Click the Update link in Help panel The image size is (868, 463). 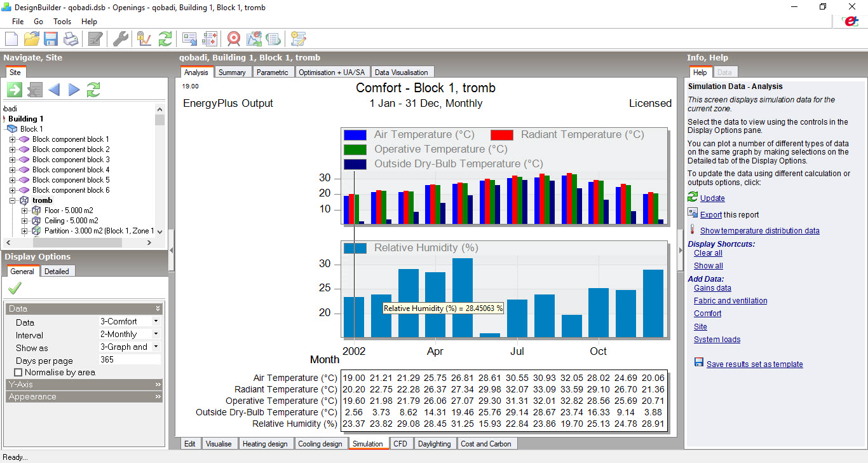[712, 198]
